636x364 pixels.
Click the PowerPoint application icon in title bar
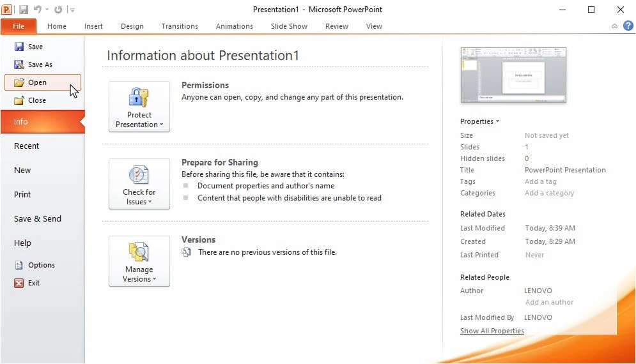[6, 9]
